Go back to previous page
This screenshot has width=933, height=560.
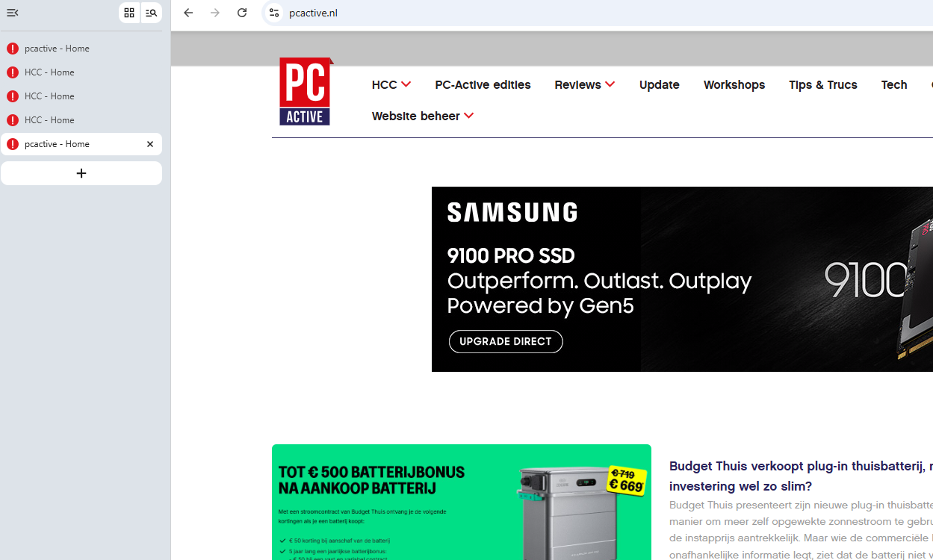pos(188,13)
